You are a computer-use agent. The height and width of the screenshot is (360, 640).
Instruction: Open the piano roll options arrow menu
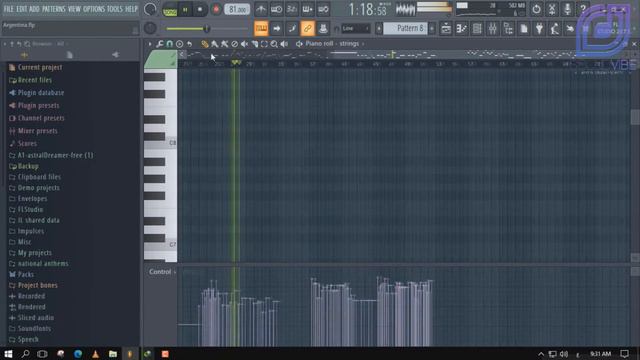click(149, 44)
